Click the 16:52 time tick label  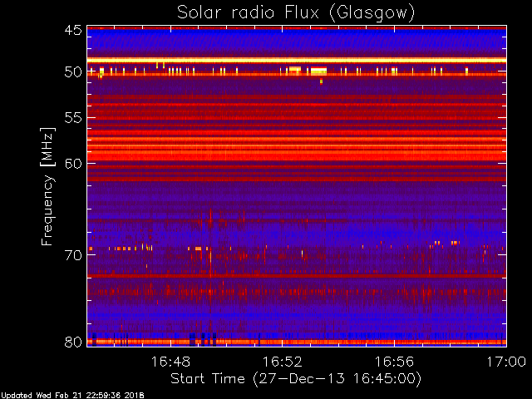283,362
